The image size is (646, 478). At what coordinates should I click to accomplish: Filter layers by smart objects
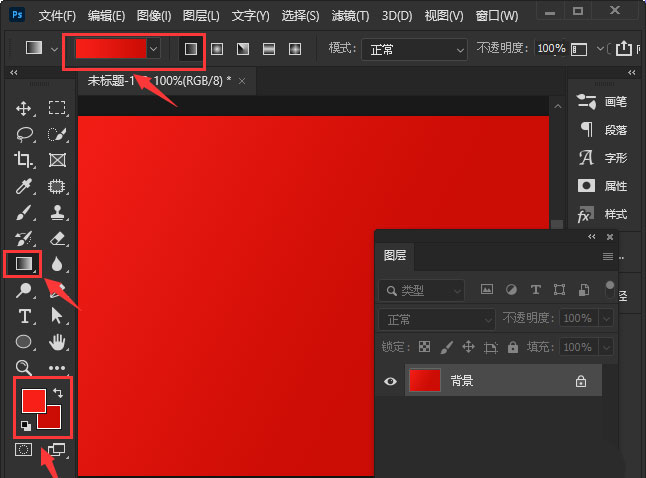584,289
